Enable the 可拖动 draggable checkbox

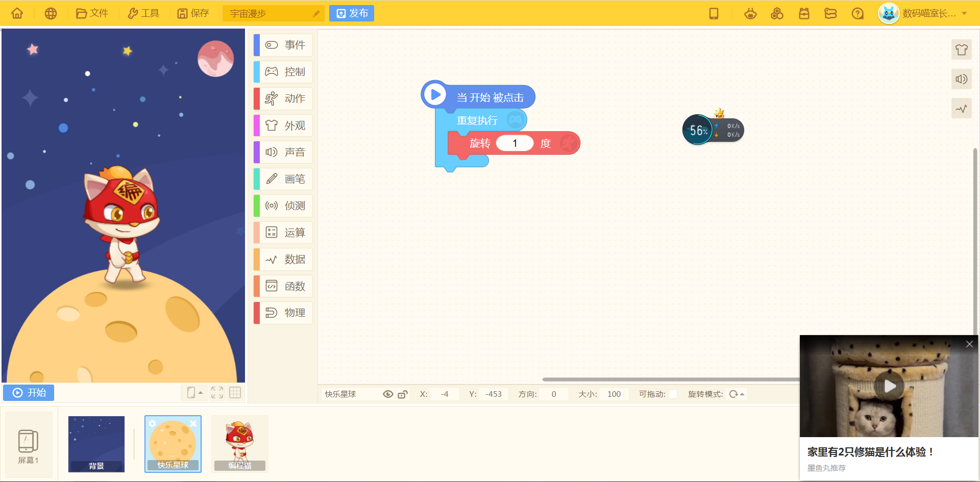[x=673, y=394]
